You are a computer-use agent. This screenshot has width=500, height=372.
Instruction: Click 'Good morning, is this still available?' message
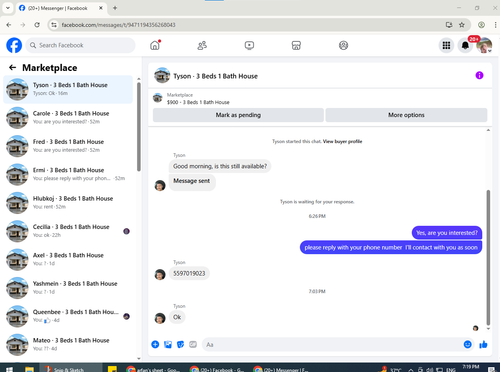220,166
